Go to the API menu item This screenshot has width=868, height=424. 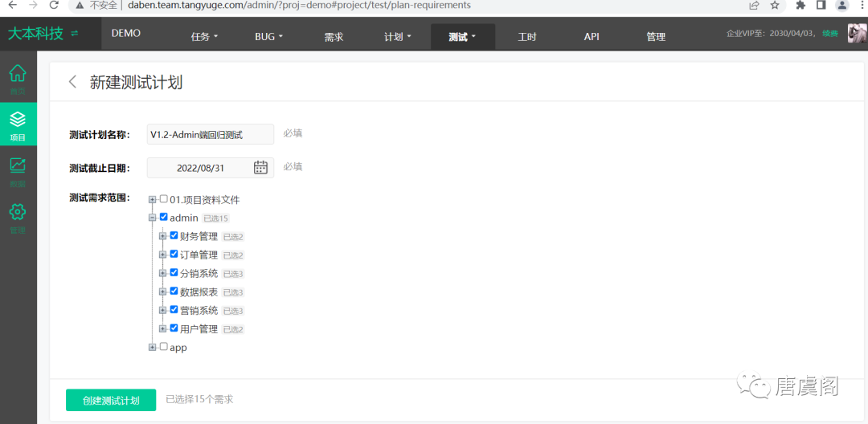[592, 37]
